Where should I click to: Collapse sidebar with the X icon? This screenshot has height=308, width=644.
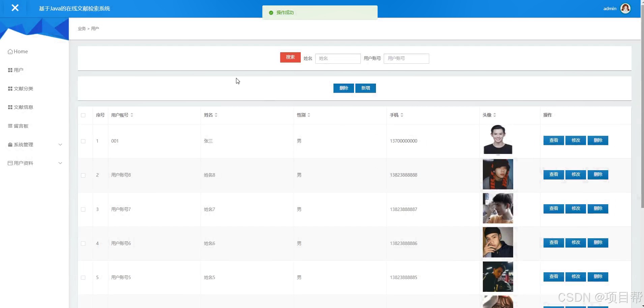(x=15, y=8)
